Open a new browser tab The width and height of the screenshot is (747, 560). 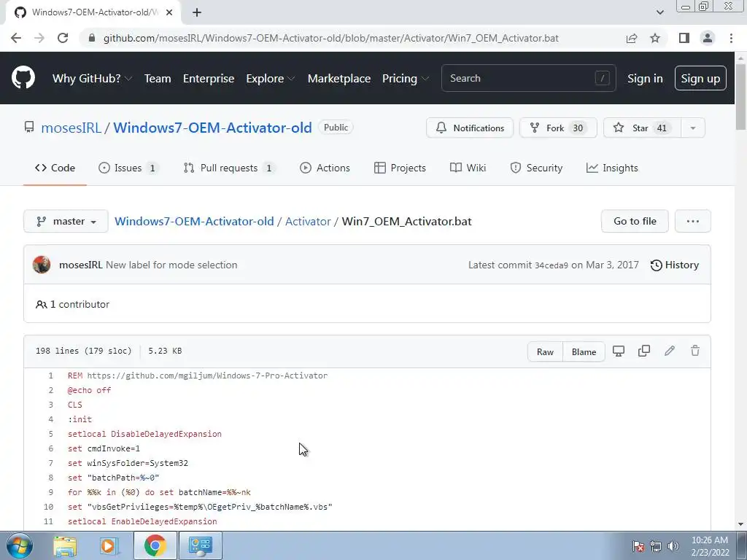pos(197,12)
